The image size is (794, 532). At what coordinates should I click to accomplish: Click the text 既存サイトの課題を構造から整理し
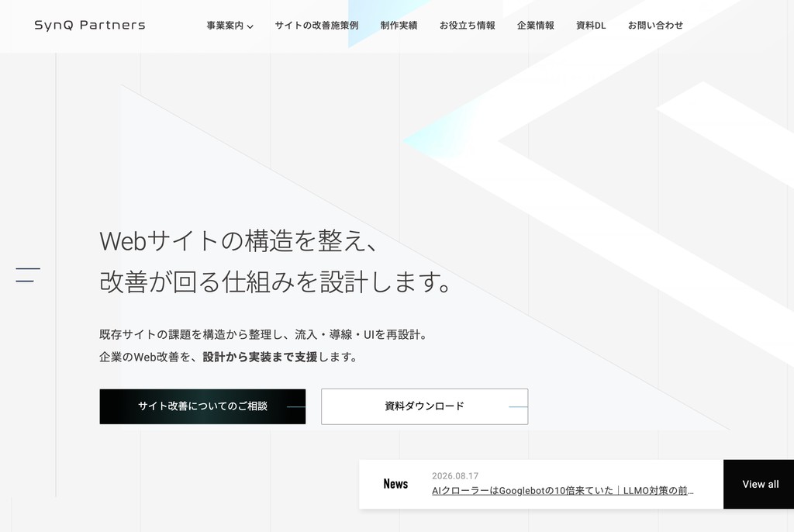click(191, 334)
